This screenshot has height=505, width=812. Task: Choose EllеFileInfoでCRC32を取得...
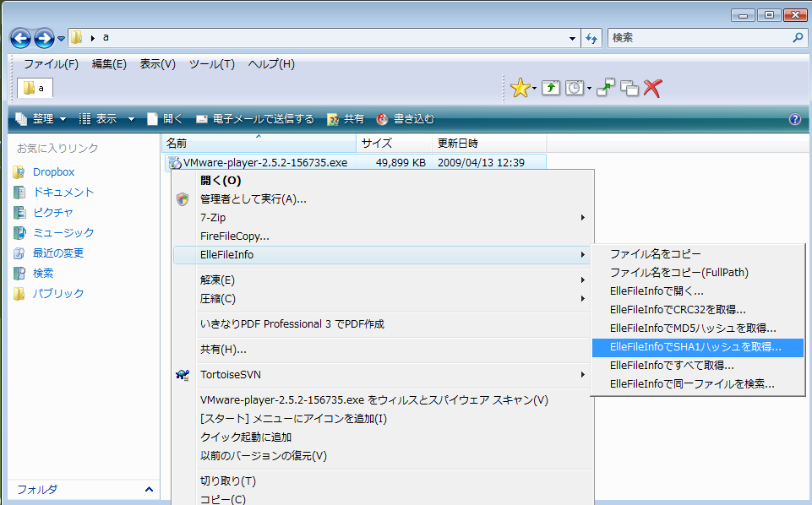coord(698,309)
